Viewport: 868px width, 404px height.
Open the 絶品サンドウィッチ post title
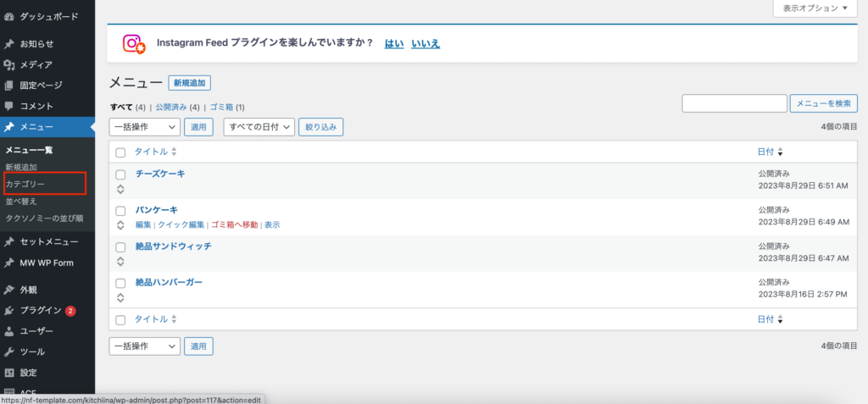[x=173, y=246]
